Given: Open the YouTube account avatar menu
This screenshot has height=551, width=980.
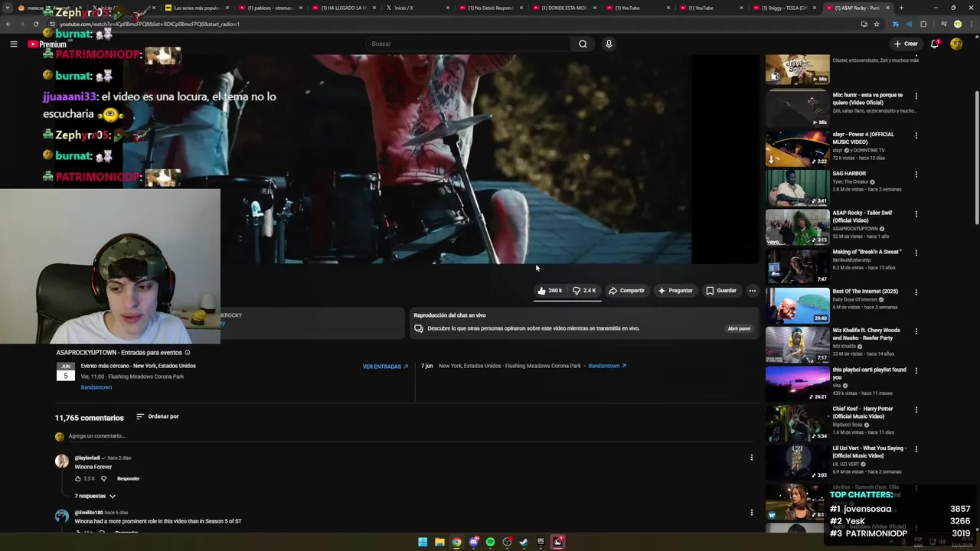Looking at the screenshot, I should [x=956, y=44].
